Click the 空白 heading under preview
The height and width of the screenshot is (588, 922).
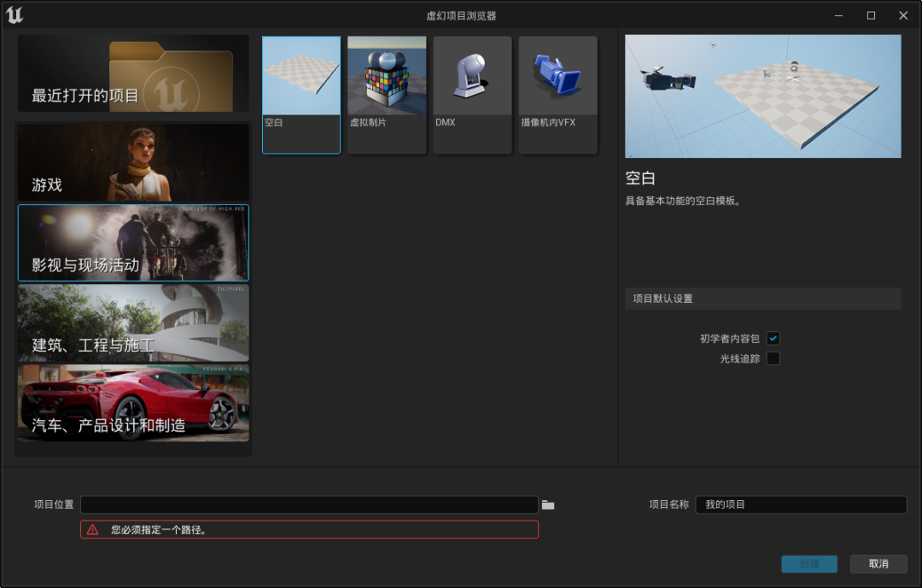click(640, 178)
